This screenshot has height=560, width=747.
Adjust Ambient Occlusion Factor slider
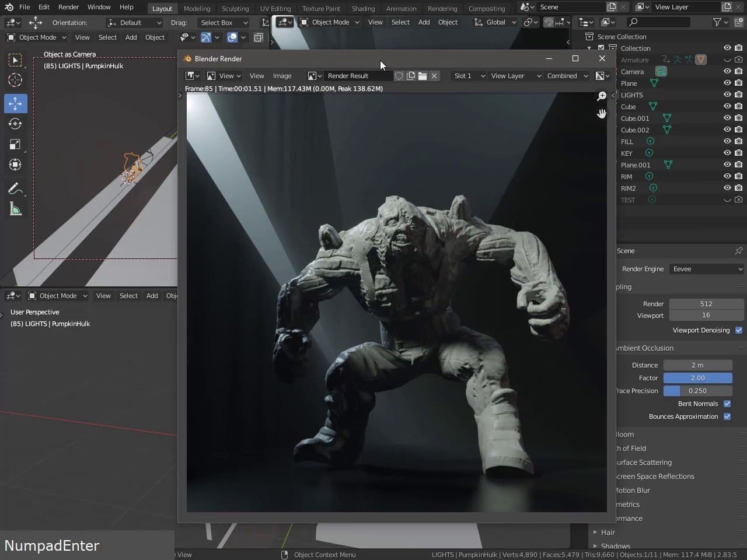point(698,378)
